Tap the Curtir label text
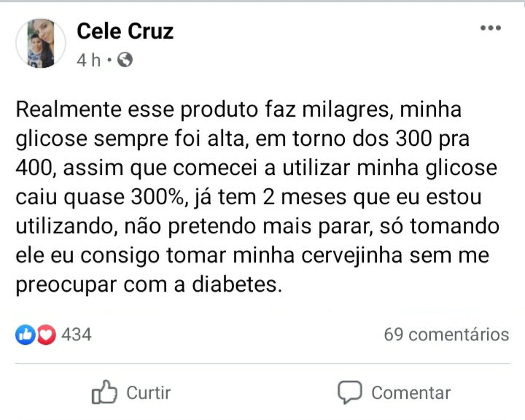Image resolution: width=525 pixels, height=420 pixels. coord(148,392)
